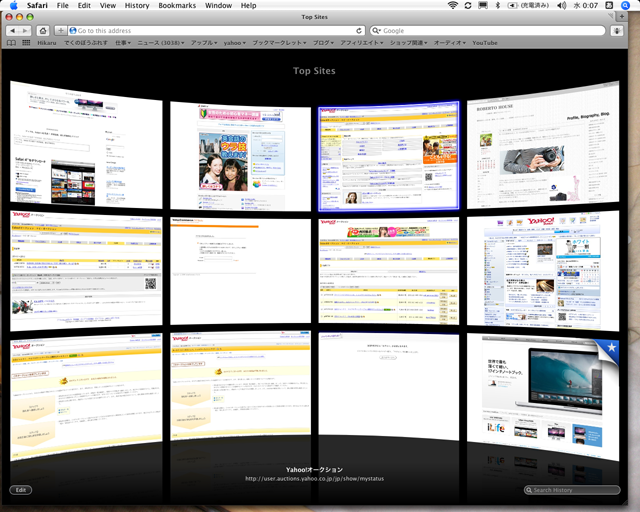Screen dimensions: 640x512
Task: Open the Window menu
Action: [218, 5]
